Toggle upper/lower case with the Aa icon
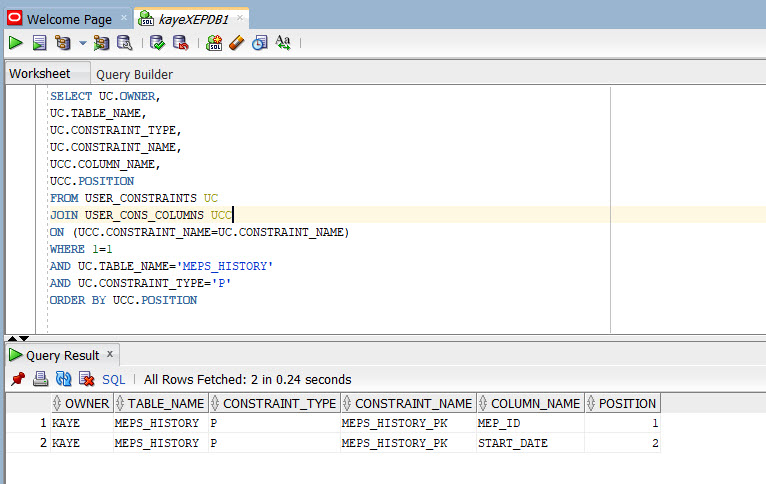The image size is (766, 484). (283, 43)
